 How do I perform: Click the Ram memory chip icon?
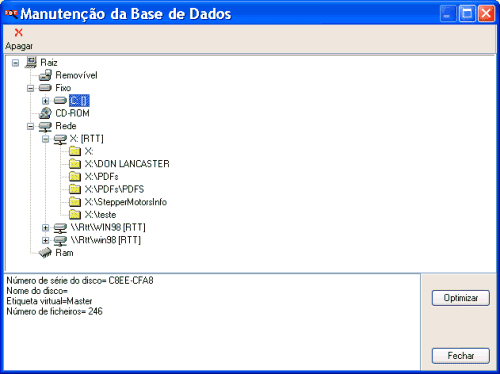(45, 253)
